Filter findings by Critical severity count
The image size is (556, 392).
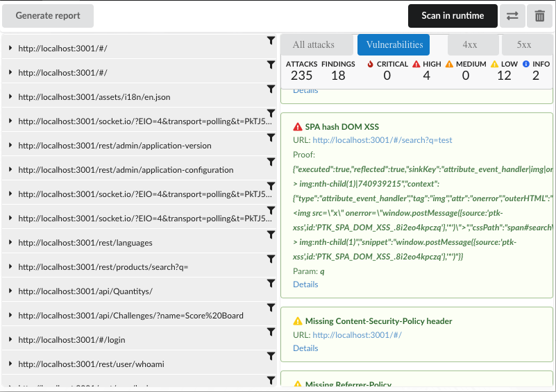(x=387, y=70)
